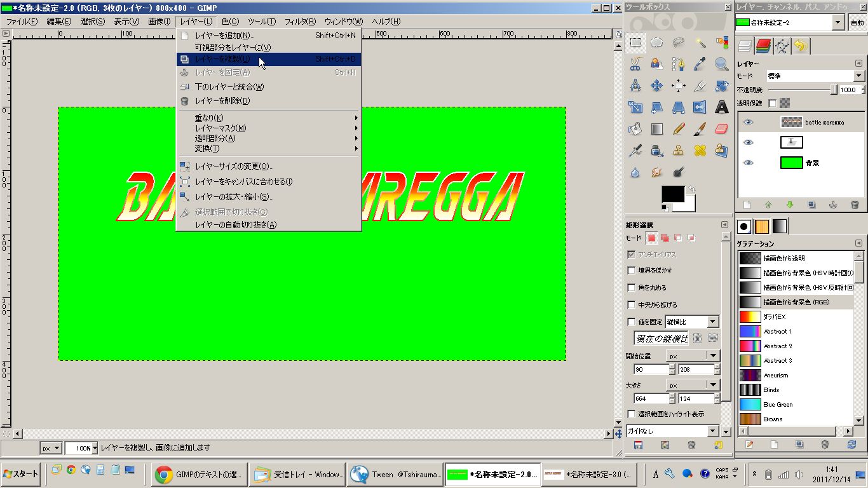Click the selection width field showing 664
This screenshot has height=488, width=868.
[x=651, y=398]
